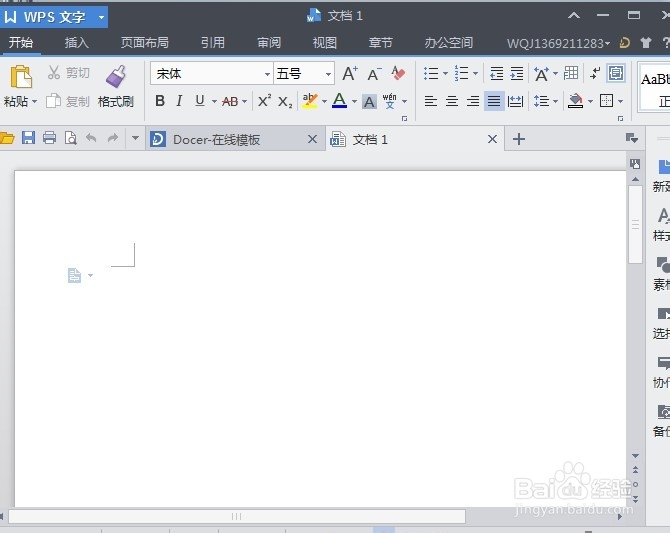Open the font name dropdown
The image size is (670, 533).
pos(267,74)
